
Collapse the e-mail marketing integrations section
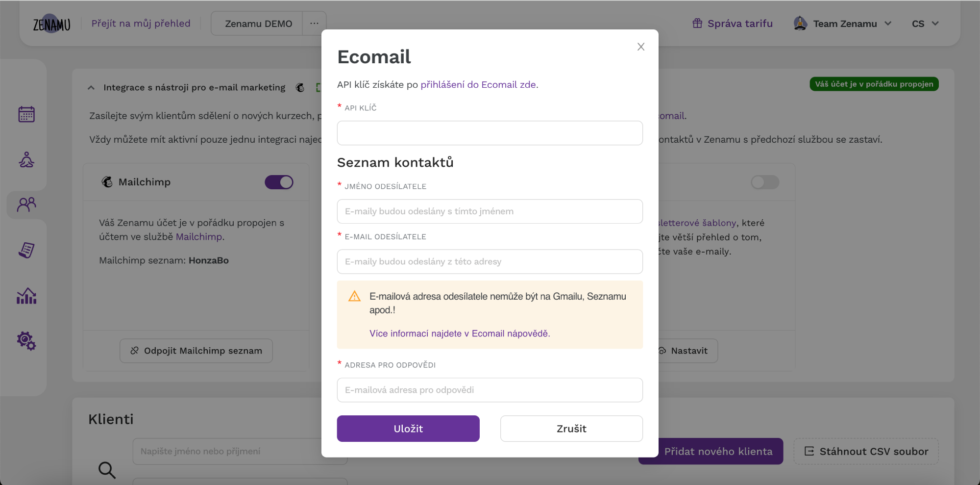tap(91, 88)
